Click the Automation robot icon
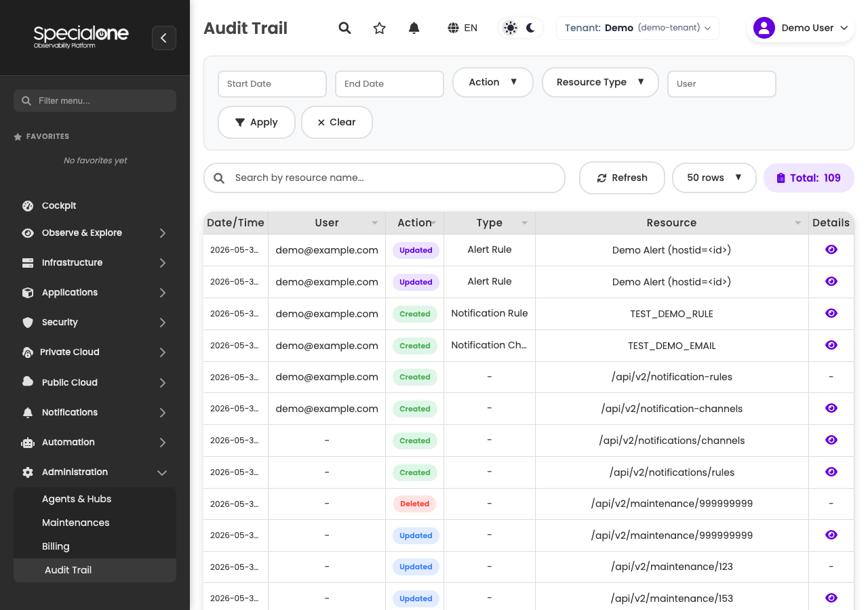Image resolution: width=868 pixels, height=610 pixels. coord(28,442)
